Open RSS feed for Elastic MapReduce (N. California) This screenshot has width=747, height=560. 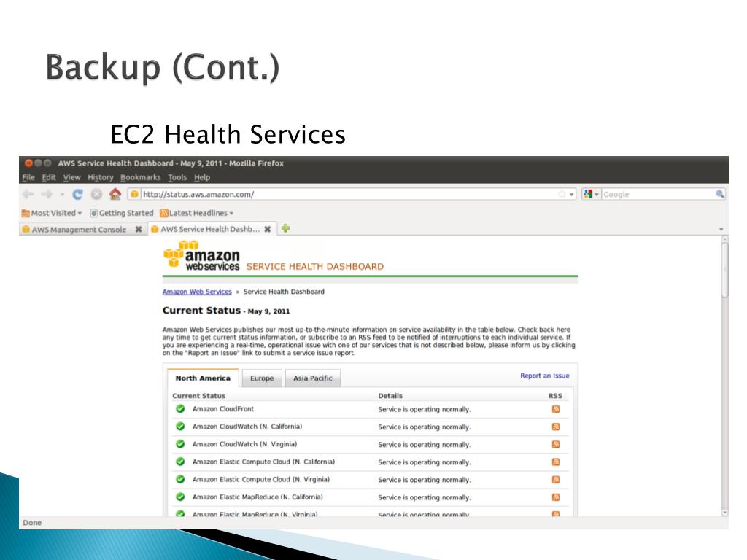click(555, 497)
